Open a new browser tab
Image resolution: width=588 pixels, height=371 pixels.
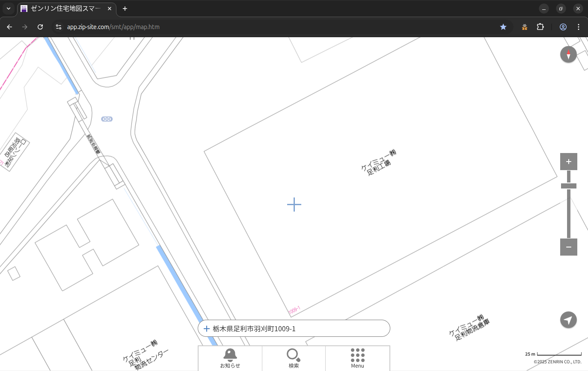click(x=125, y=9)
